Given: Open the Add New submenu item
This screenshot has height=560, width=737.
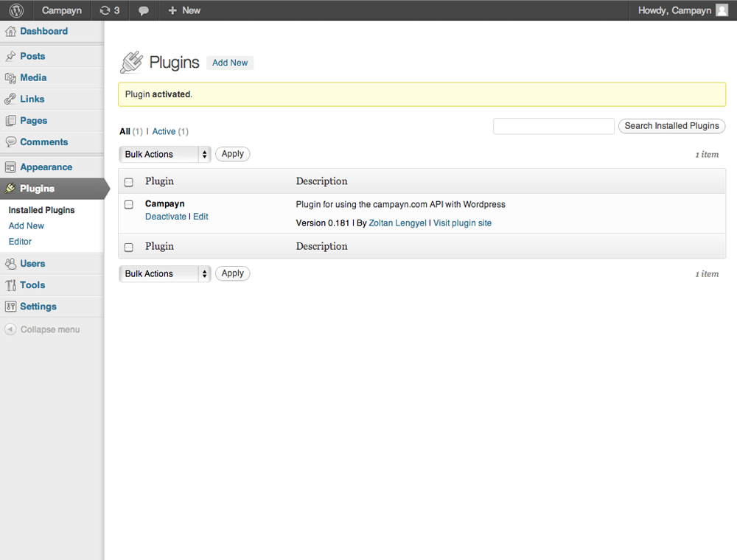Looking at the screenshot, I should [27, 226].
